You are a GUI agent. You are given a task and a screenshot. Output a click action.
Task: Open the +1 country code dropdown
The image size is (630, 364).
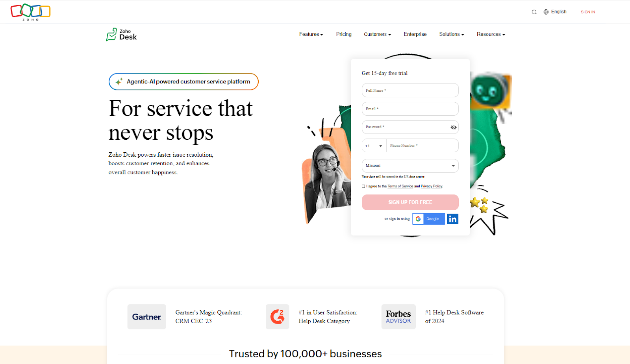tap(374, 146)
